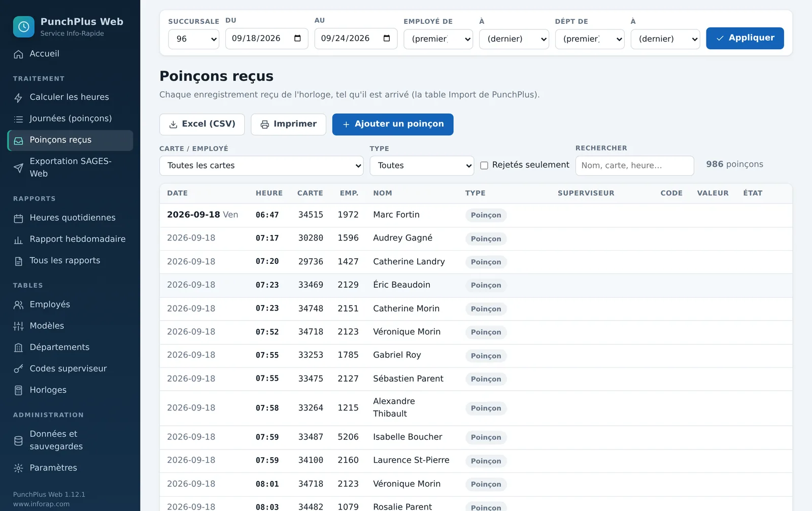The width and height of the screenshot is (812, 511).
Task: Open the Succursale 96 dropdown
Action: [x=193, y=39]
